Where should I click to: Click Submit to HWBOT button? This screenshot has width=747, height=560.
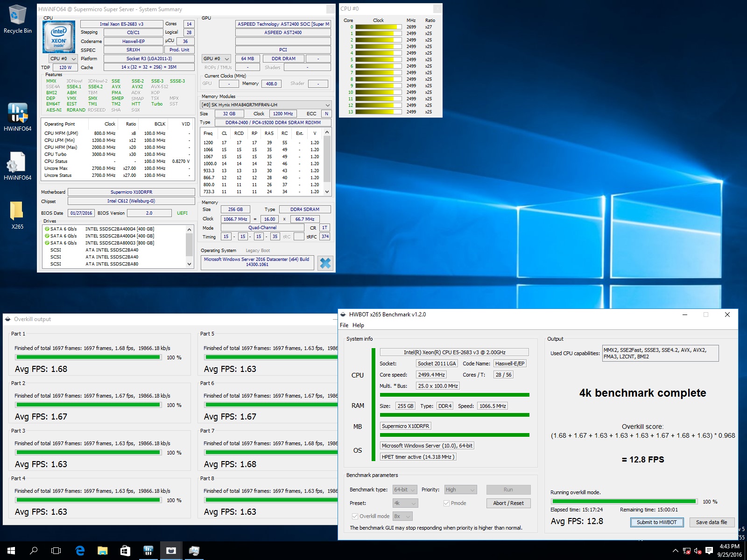coord(657,522)
